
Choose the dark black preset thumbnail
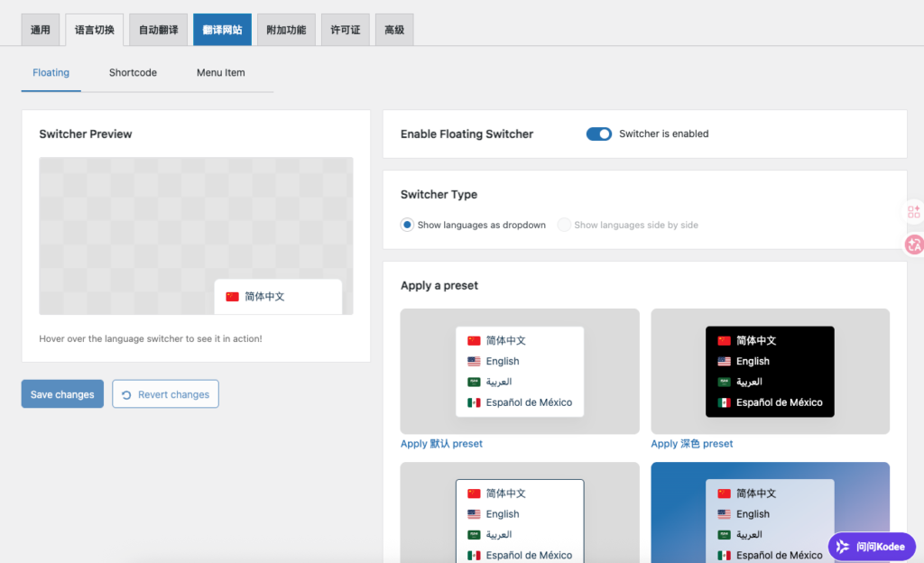(771, 372)
